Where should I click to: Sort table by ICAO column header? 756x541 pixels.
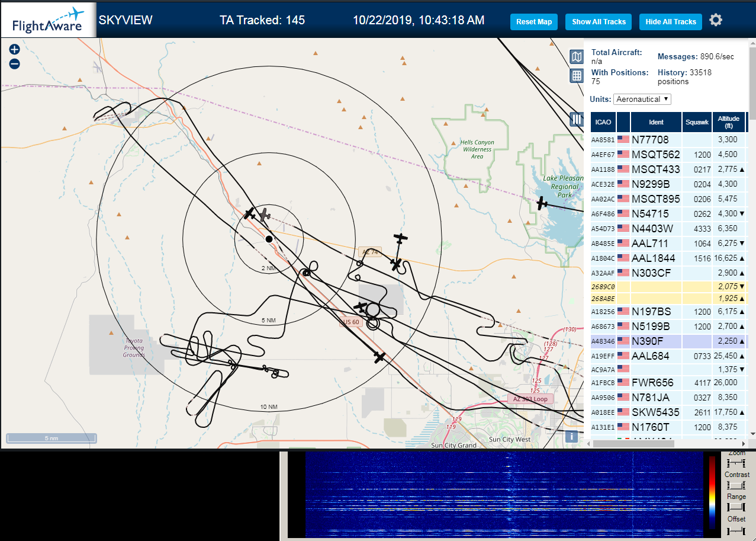(603, 122)
